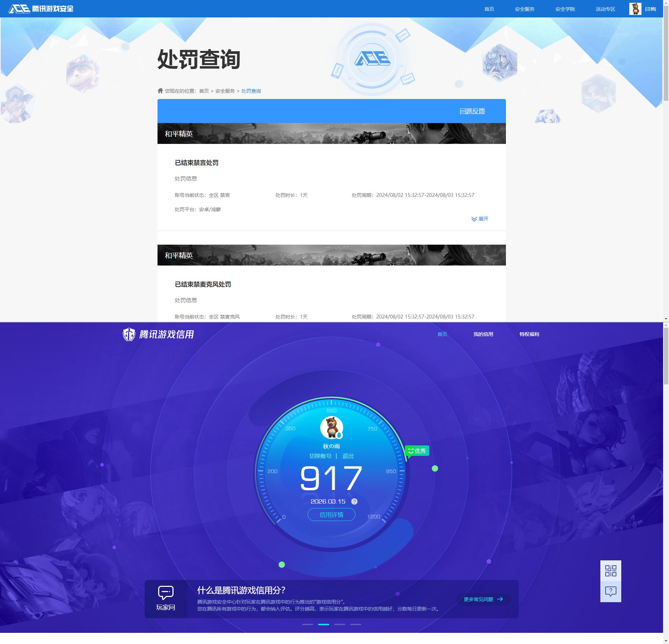Click the bear avatar in the top navigation

[x=636, y=9]
